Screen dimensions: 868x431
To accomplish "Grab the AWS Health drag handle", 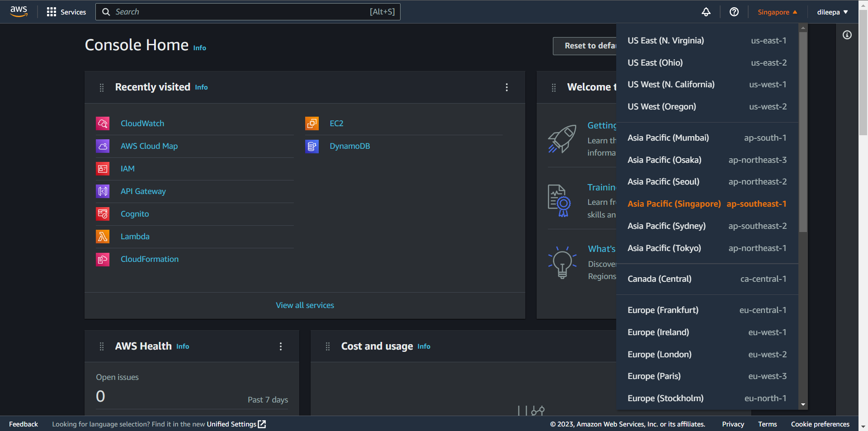I will (102, 346).
